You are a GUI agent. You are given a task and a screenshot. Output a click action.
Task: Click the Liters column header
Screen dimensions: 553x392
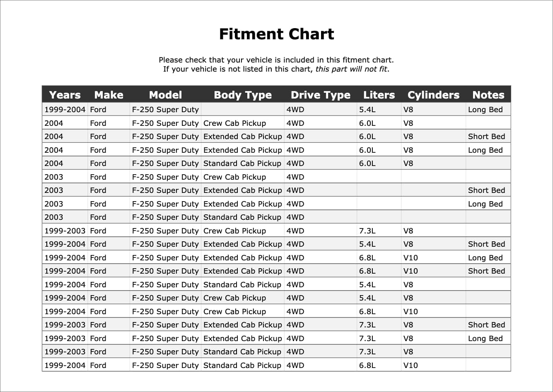tap(379, 95)
